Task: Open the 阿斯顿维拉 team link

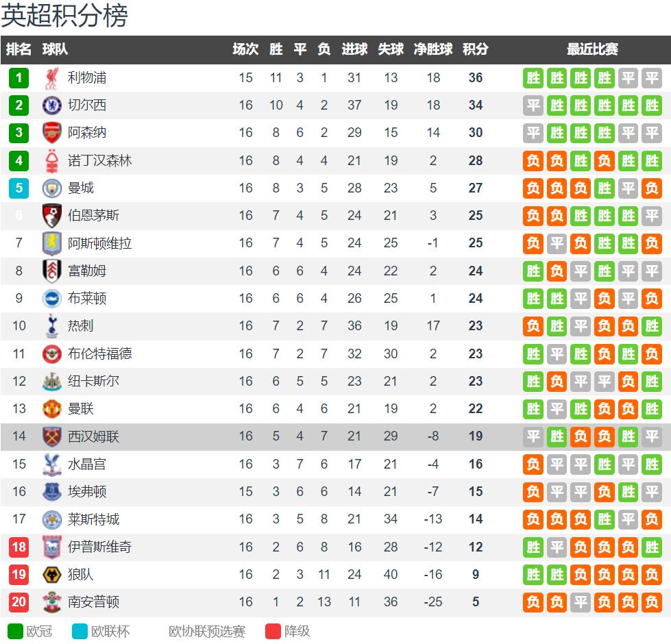Action: coord(99,243)
